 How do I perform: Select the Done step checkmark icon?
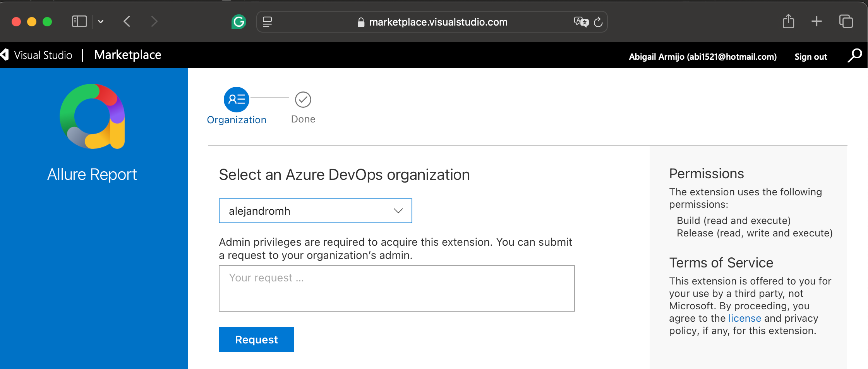303,100
